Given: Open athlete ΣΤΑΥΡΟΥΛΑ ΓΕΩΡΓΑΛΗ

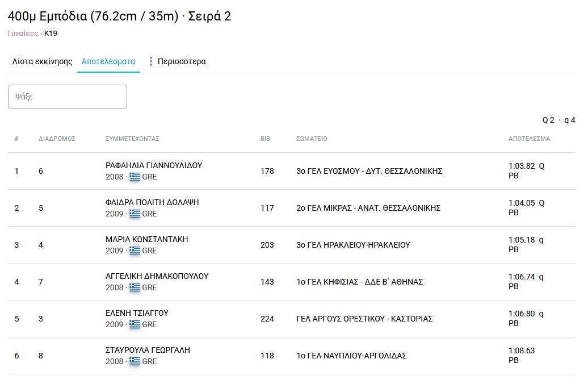Looking at the screenshot, I should click(148, 350).
